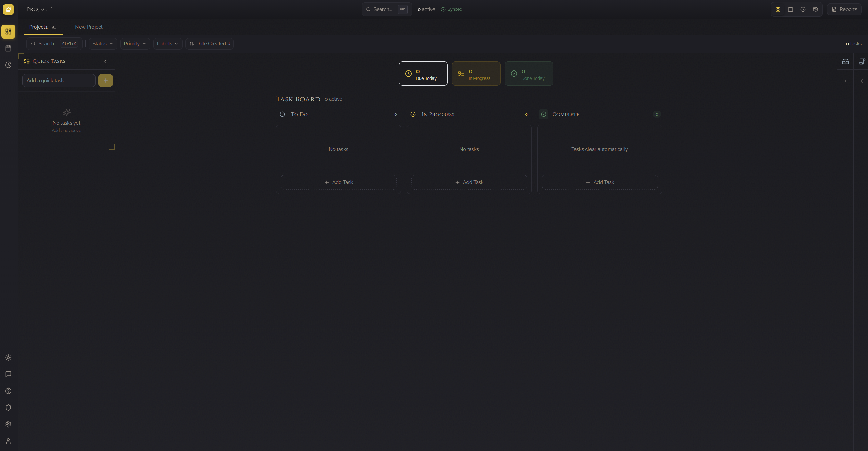868x451 pixels.
Task: Open the settings gear in the sidebar
Action: point(8,424)
